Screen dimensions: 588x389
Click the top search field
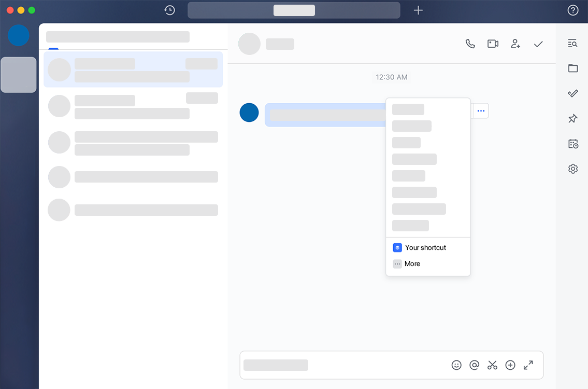coord(294,10)
